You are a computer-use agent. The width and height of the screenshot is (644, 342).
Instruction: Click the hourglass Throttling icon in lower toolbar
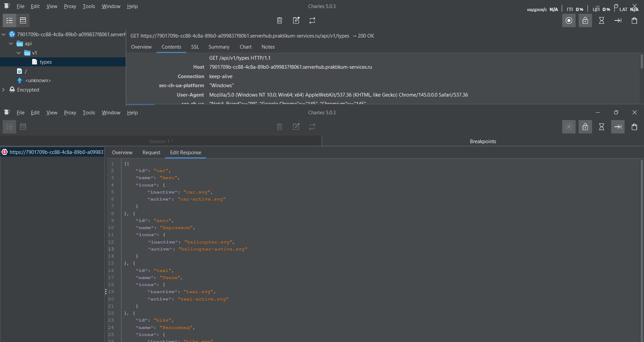point(601,127)
